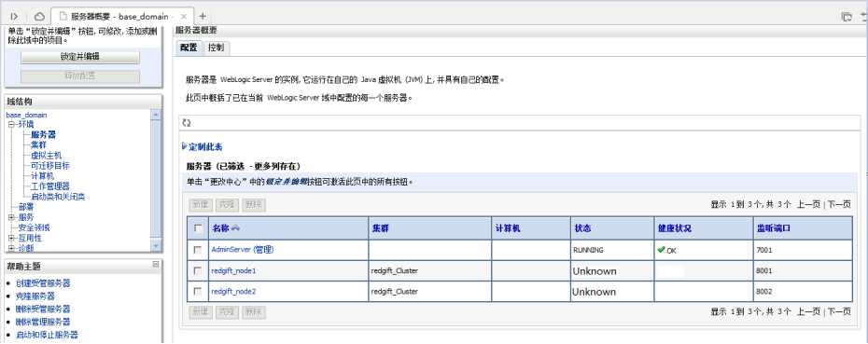Viewport: 868px width, 344px height.
Task: Click the cloud icon in browser toolbar
Action: 39,17
